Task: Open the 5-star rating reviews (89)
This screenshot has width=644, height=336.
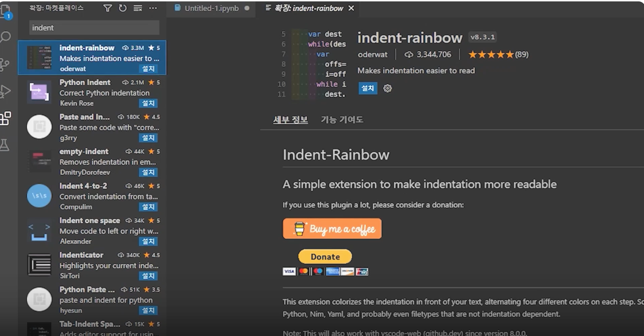Action: coord(498,55)
